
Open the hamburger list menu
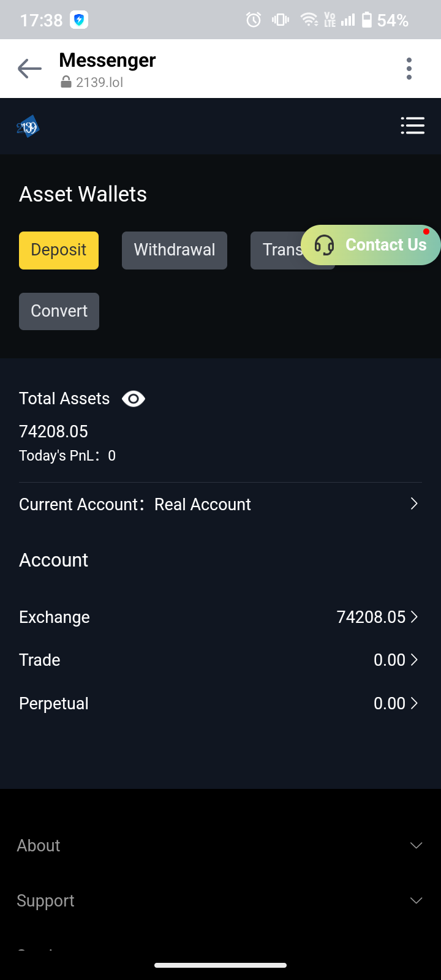click(x=412, y=126)
